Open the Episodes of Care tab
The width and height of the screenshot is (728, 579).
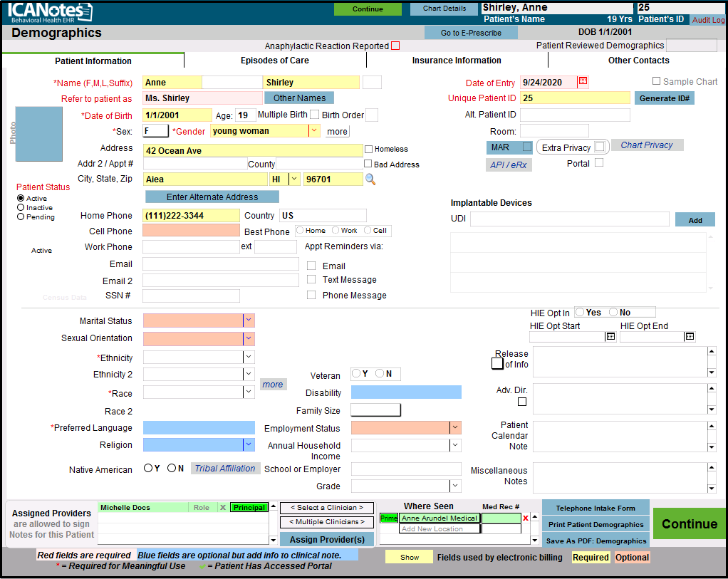click(274, 61)
